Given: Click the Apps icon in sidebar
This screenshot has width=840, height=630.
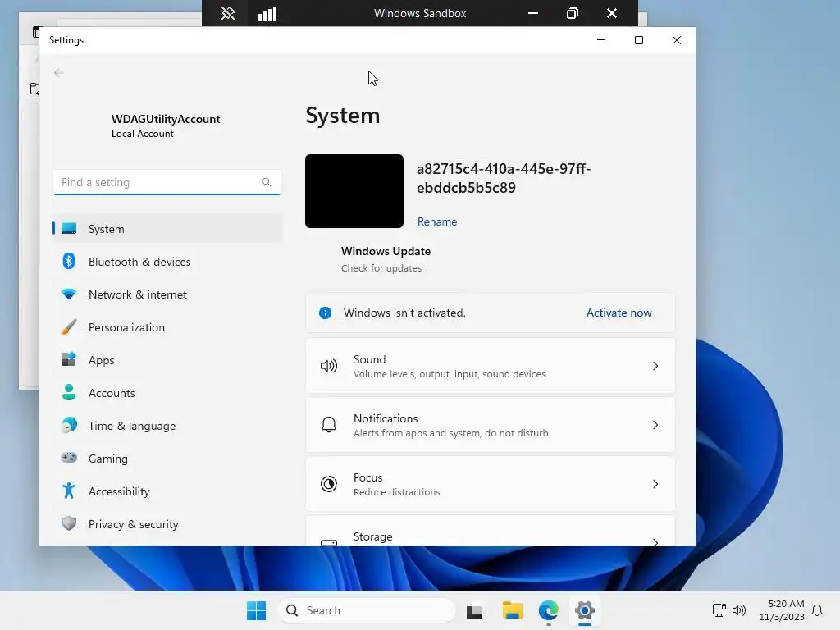Looking at the screenshot, I should pos(69,359).
